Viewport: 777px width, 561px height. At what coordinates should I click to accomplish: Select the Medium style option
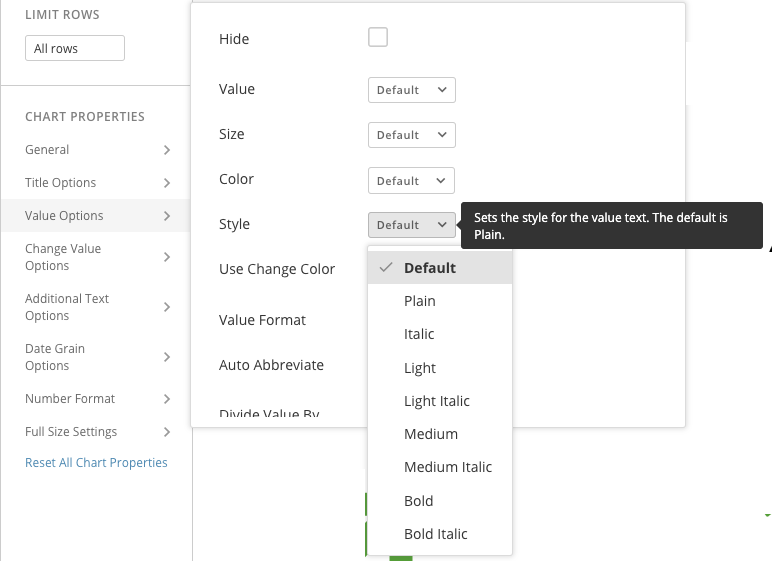(x=431, y=434)
